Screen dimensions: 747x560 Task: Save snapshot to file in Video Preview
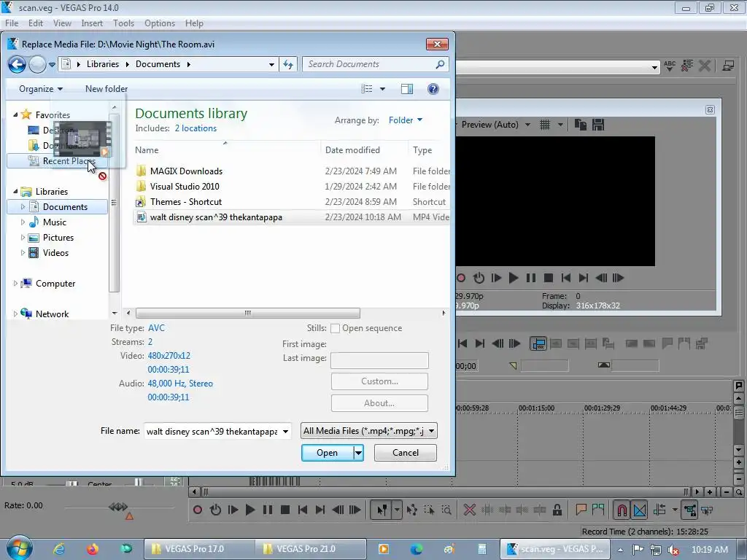598,125
